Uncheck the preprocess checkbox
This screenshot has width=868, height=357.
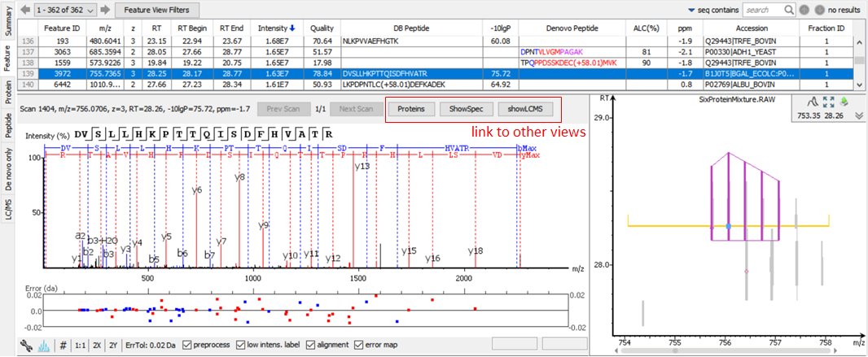pos(186,345)
